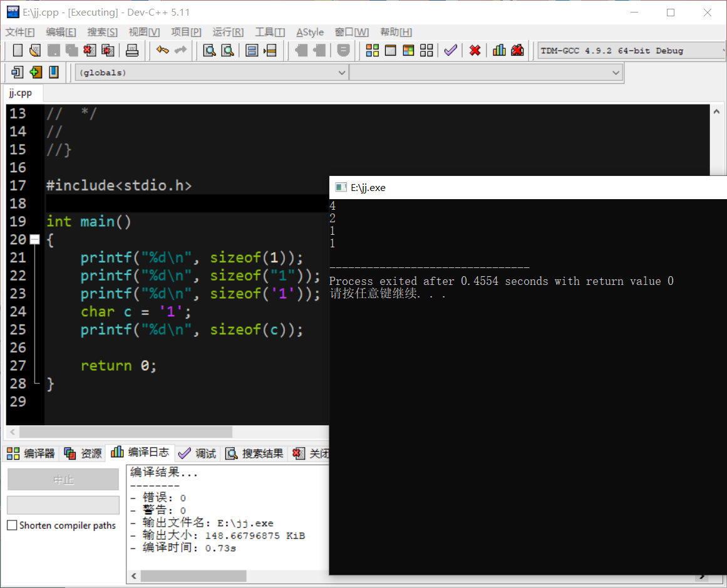Click the 中止 abort button
Image resolution: width=727 pixels, height=588 pixels.
63,480
